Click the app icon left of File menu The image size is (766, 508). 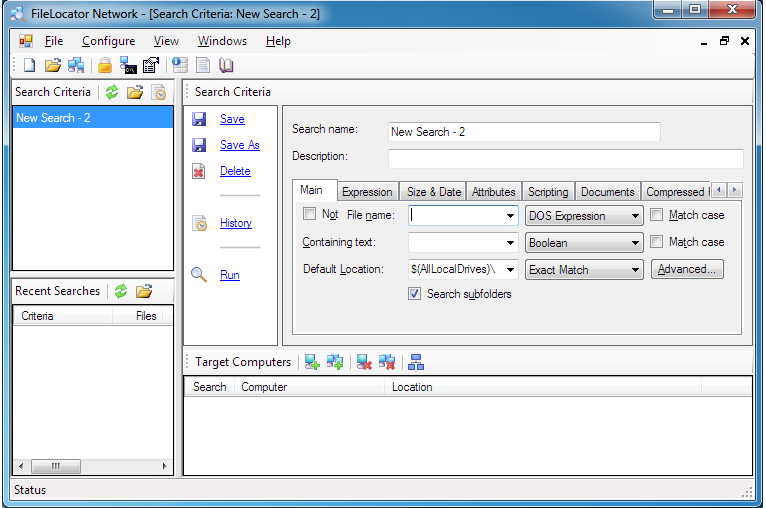[x=26, y=41]
